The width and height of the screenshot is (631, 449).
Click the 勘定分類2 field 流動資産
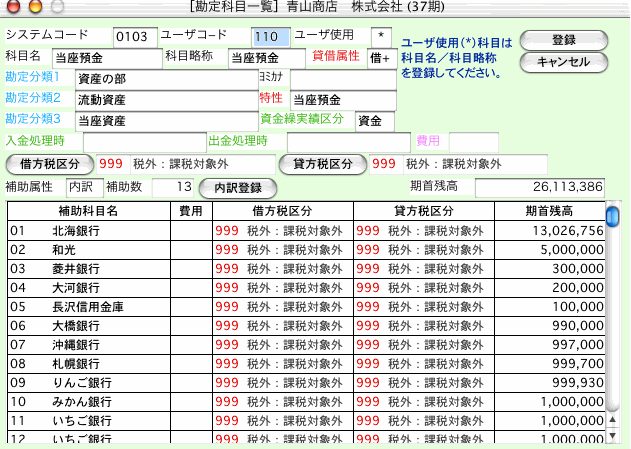click(x=165, y=101)
